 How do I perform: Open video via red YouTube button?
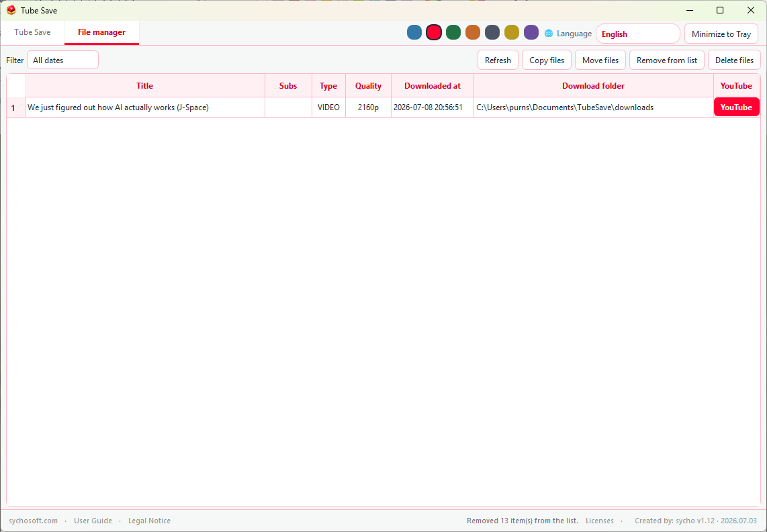[736, 107]
